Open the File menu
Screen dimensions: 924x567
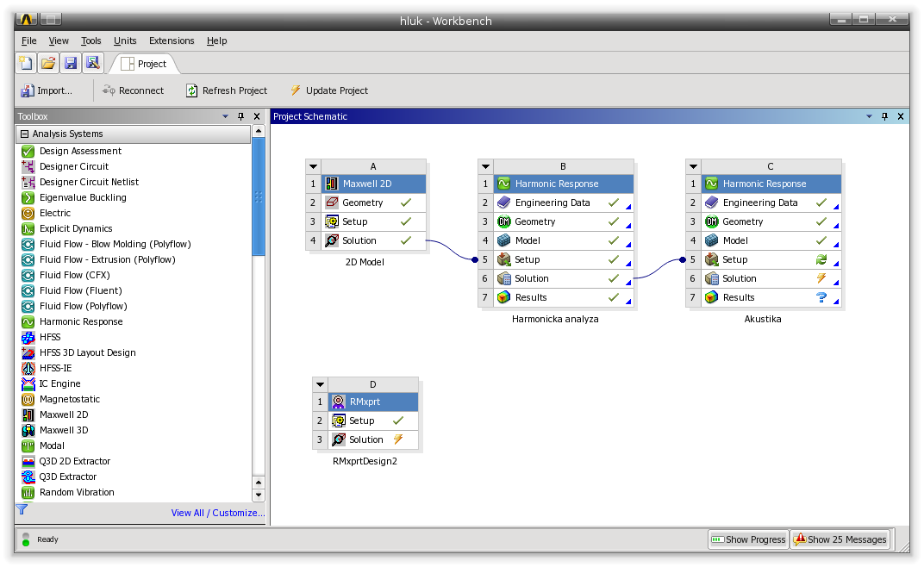point(29,40)
